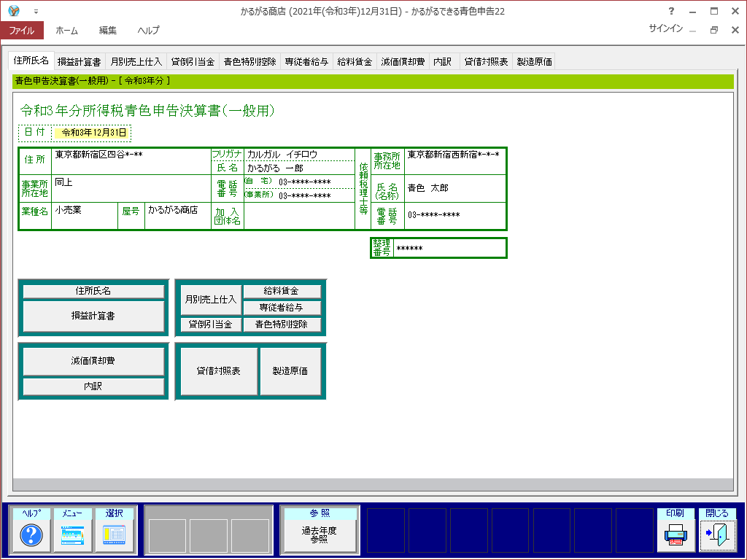Click the tax accountant phone number field
This screenshot has height=560, width=747.
point(455,216)
